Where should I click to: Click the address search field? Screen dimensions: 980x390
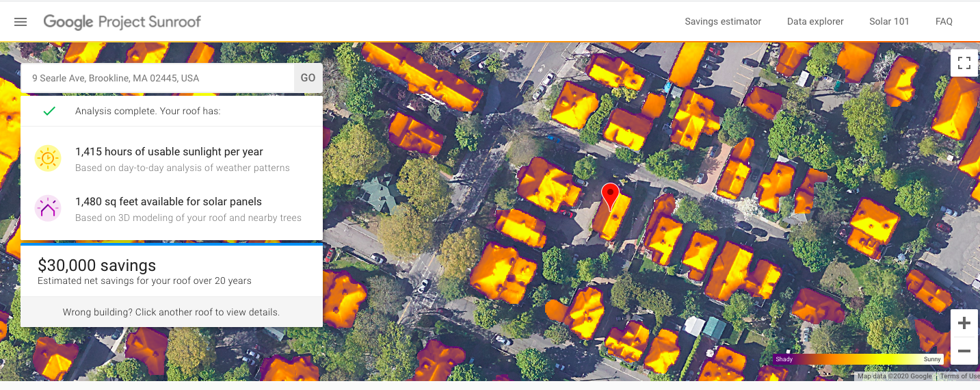point(157,78)
